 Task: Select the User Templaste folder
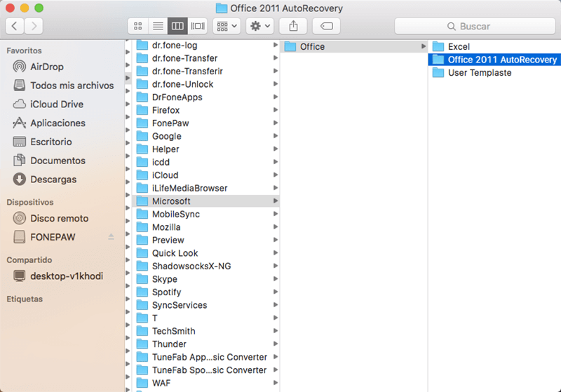(494, 73)
